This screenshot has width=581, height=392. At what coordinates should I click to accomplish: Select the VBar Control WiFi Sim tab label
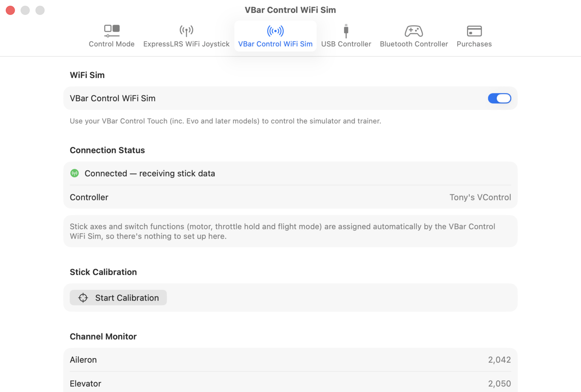click(275, 44)
